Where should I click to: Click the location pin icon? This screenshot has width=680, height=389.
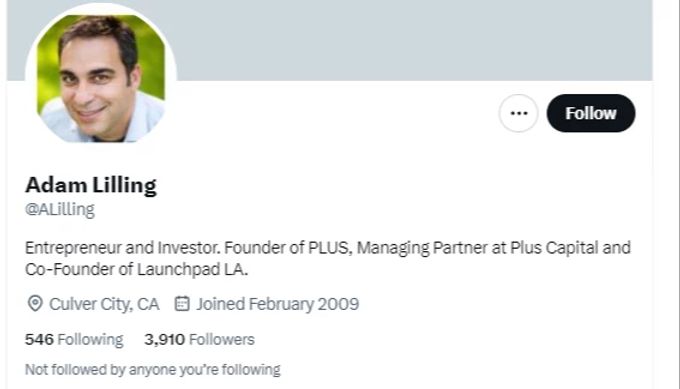[x=35, y=304]
